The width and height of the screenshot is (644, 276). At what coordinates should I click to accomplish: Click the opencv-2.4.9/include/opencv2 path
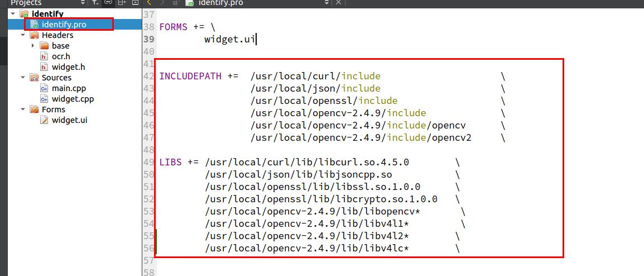tap(361, 138)
